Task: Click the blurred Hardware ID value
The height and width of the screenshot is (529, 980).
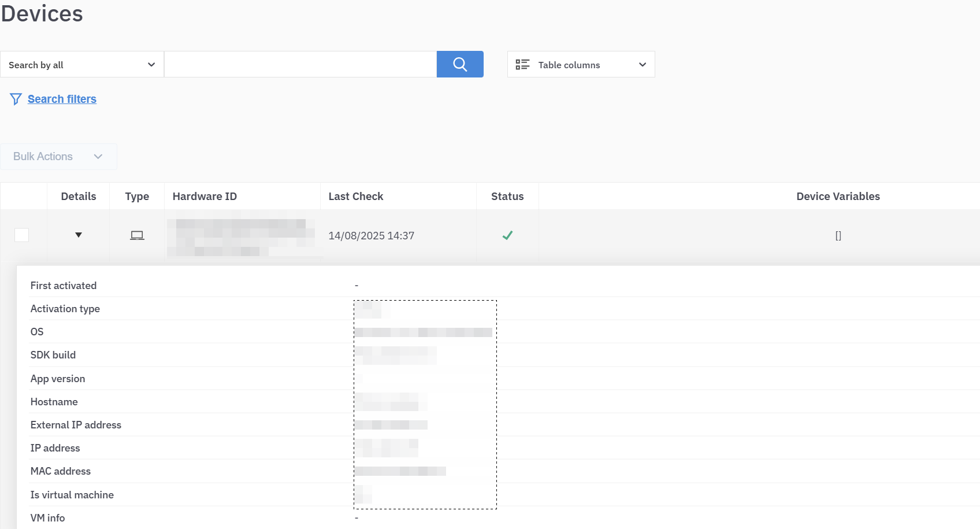Action: [x=242, y=236]
